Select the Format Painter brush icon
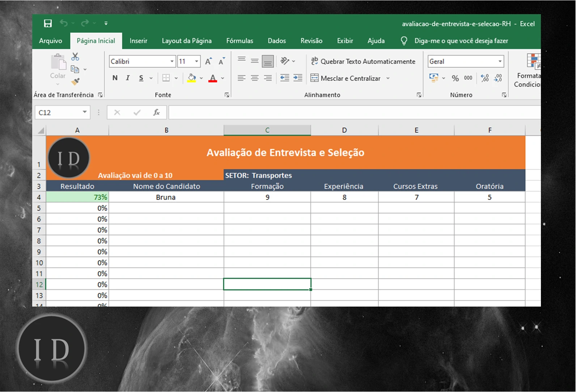The width and height of the screenshot is (576, 392). pyautogui.click(x=75, y=82)
